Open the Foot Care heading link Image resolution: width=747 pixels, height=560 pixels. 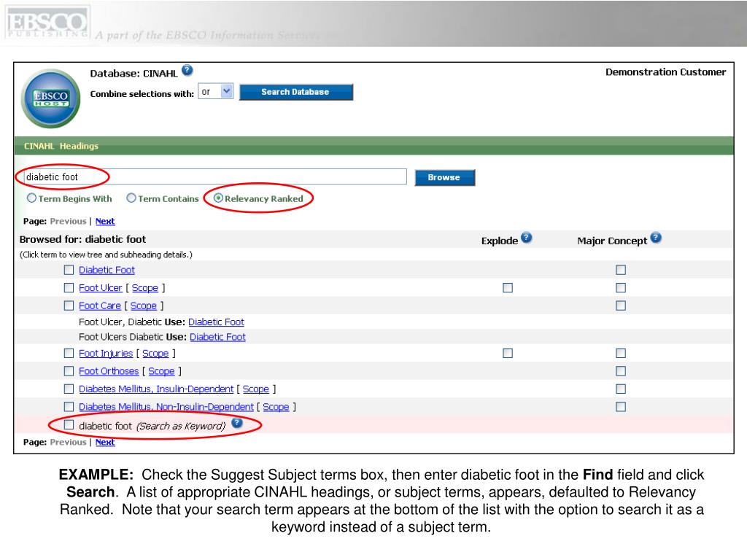click(99, 306)
